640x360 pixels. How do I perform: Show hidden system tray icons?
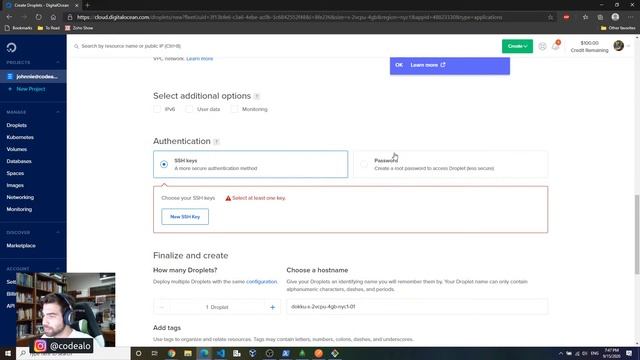coord(560,353)
